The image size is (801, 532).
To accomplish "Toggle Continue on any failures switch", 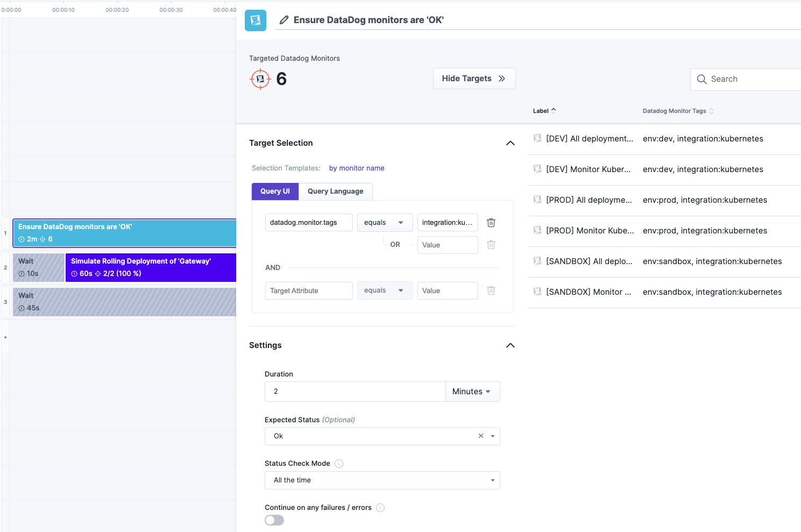I will [274, 520].
